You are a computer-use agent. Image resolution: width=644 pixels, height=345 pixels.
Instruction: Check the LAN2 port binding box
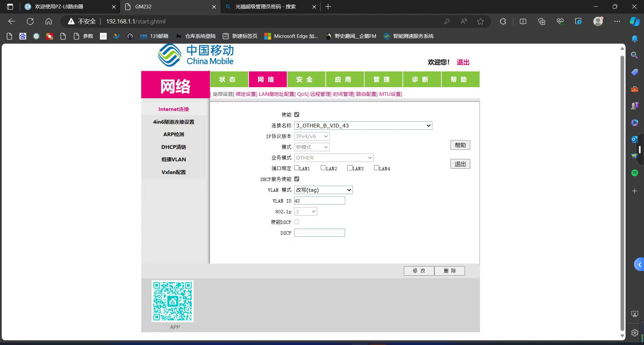pyautogui.click(x=323, y=168)
